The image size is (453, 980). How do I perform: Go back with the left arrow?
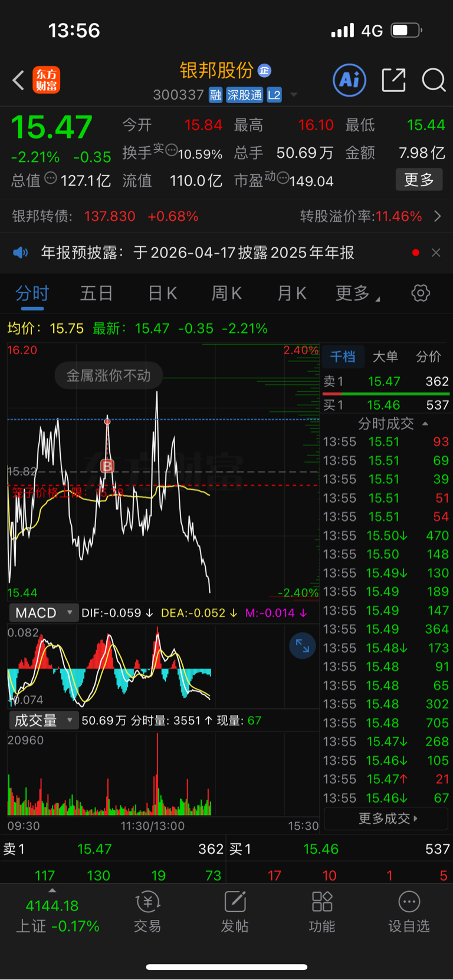[x=18, y=80]
